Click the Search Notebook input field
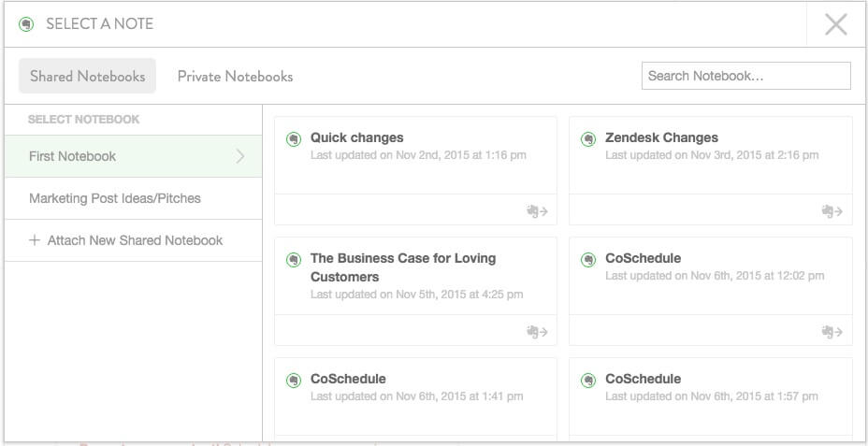The image size is (868, 446). 746,76
